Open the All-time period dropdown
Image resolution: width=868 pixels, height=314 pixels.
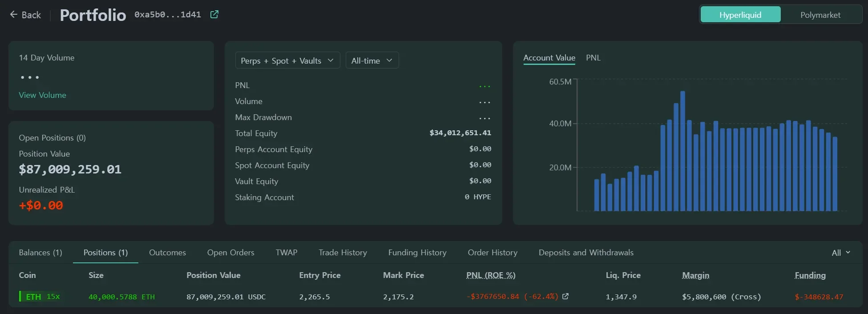click(372, 60)
